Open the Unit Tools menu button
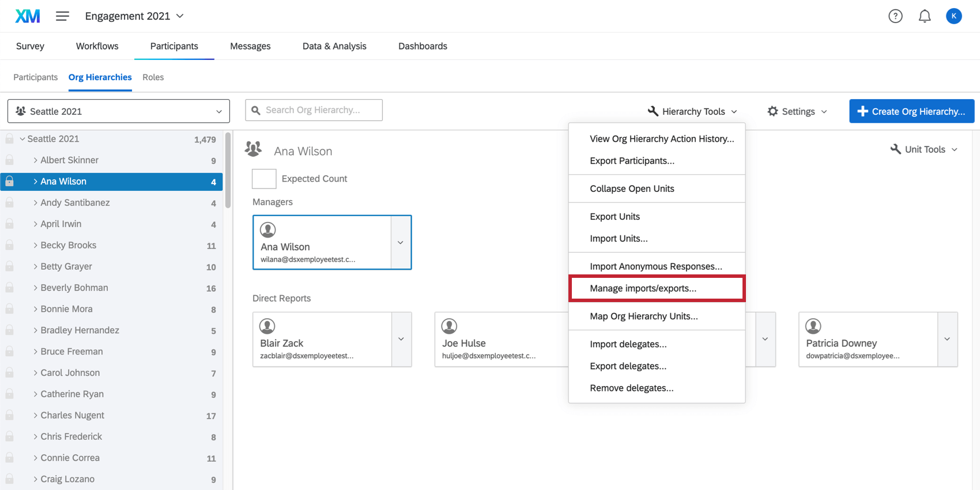Screen dimensions: 980x490 pos(924,149)
